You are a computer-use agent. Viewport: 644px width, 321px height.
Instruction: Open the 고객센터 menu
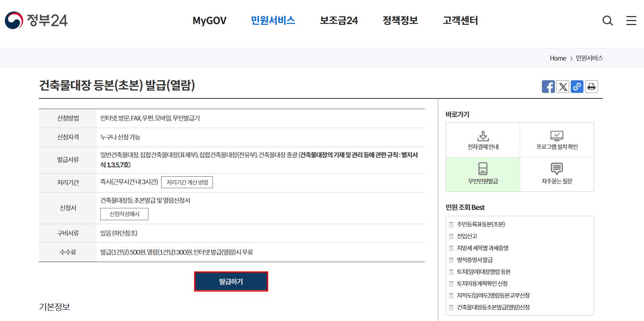click(460, 21)
